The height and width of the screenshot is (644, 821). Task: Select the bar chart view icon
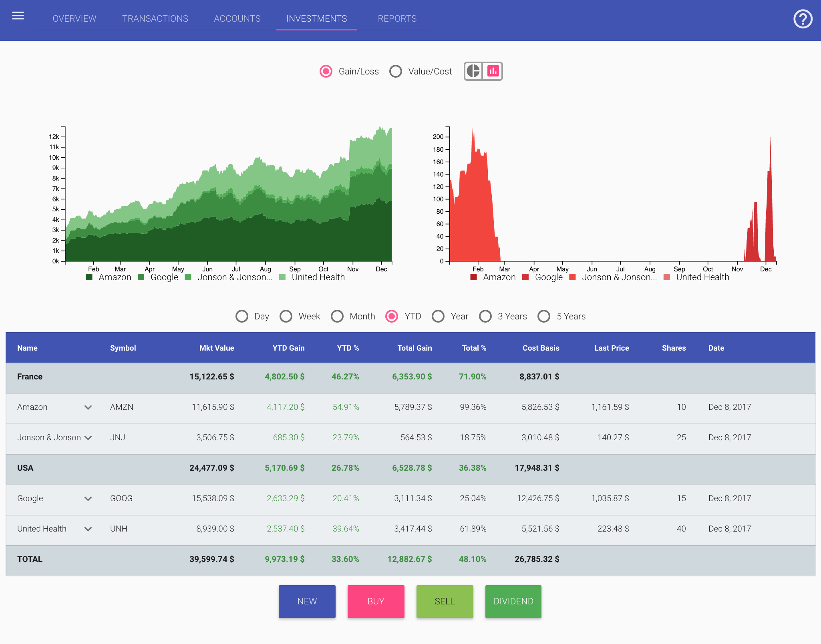pyautogui.click(x=493, y=71)
